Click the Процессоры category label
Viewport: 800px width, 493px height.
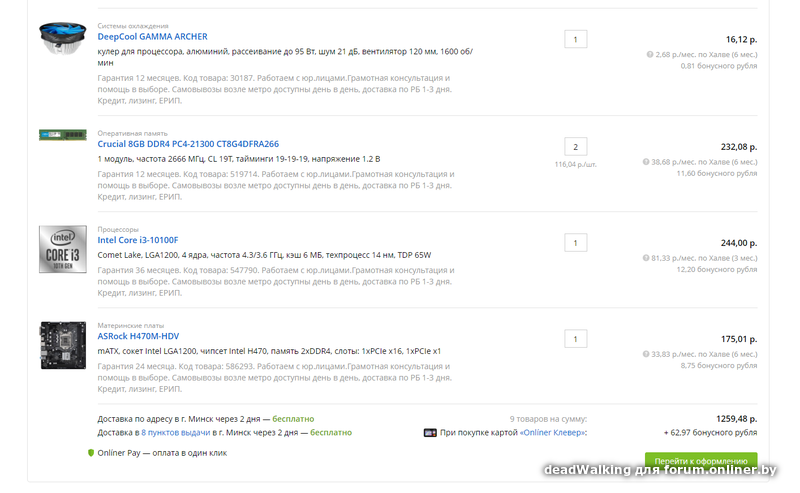click(x=118, y=229)
